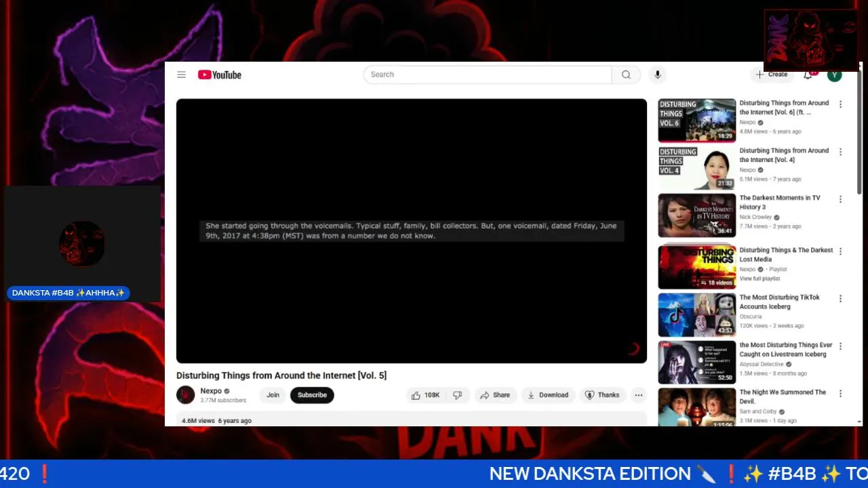Go to the YouTube home logo
Viewport: 868px width, 488px height.
point(220,75)
